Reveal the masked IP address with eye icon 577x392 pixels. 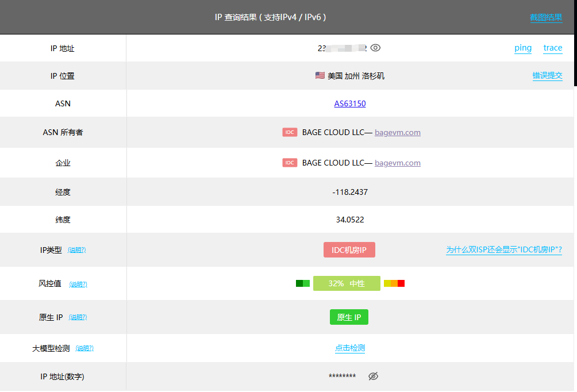375,48
